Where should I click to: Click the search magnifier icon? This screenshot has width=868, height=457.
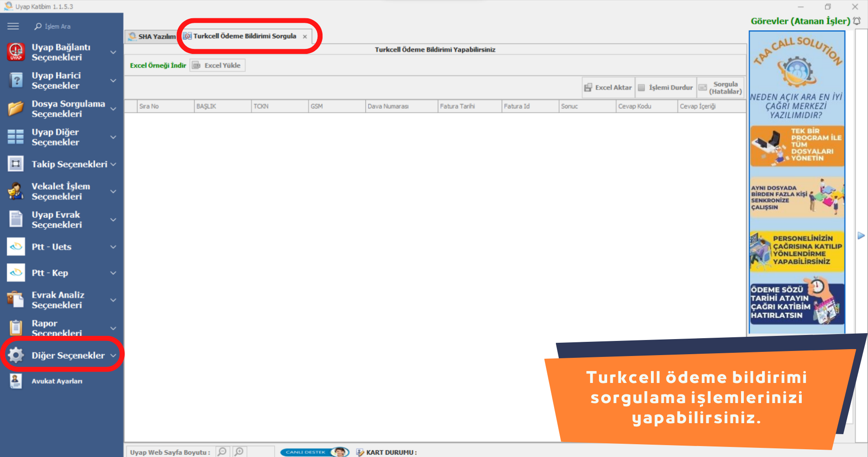click(x=38, y=27)
